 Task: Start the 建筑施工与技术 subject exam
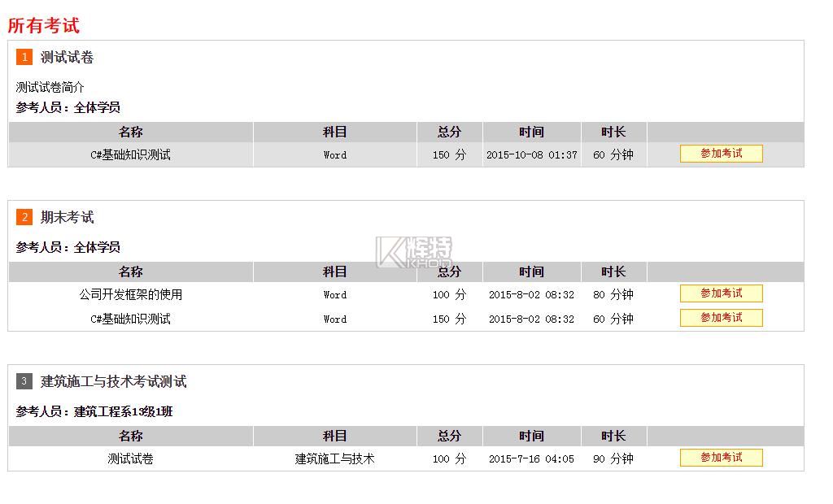point(721,458)
